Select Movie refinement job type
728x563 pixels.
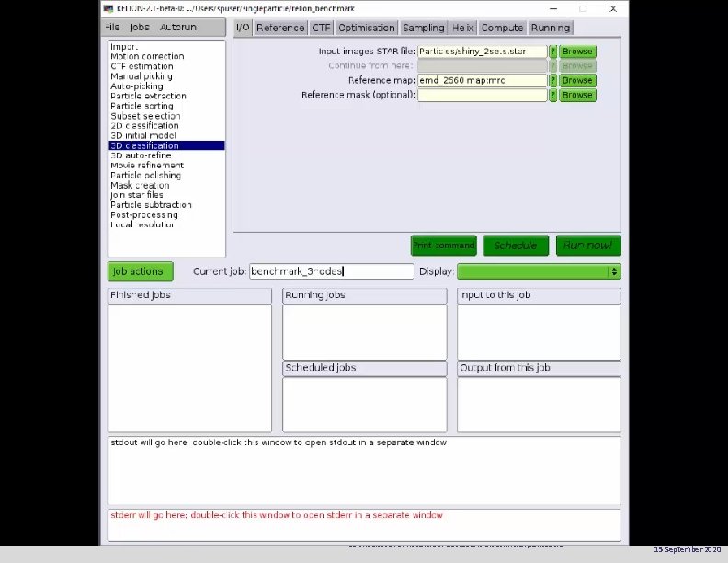click(x=166, y=166)
